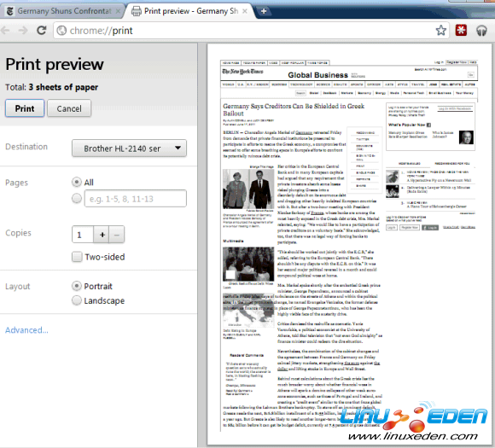Open the red asterisk extension icon

[461, 31]
